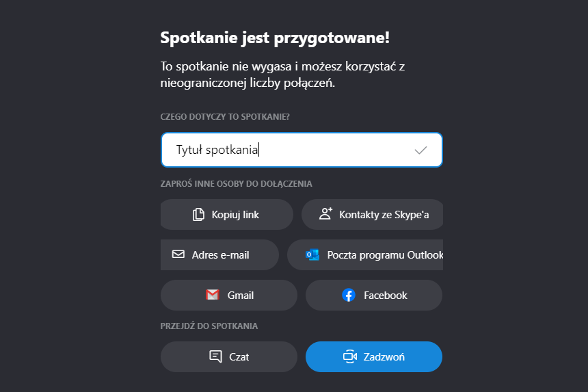Click the add-contact icon for Skype contacts
588x392 pixels.
pyautogui.click(x=325, y=214)
